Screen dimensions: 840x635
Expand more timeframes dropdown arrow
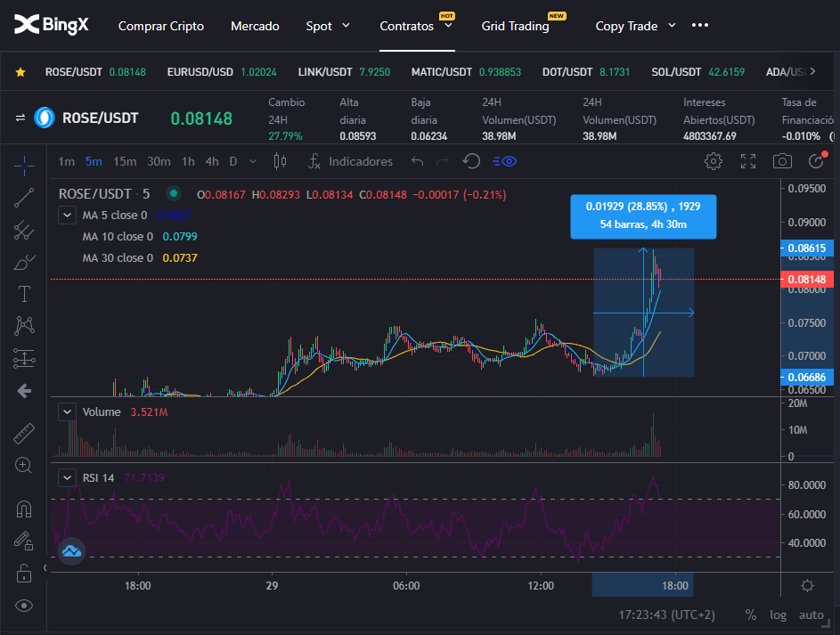[253, 161]
